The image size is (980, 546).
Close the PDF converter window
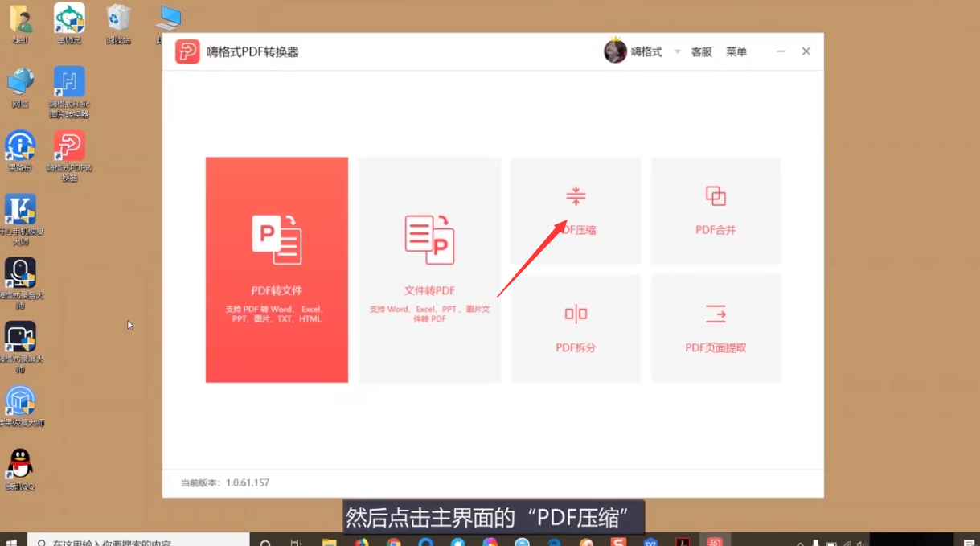tap(806, 51)
